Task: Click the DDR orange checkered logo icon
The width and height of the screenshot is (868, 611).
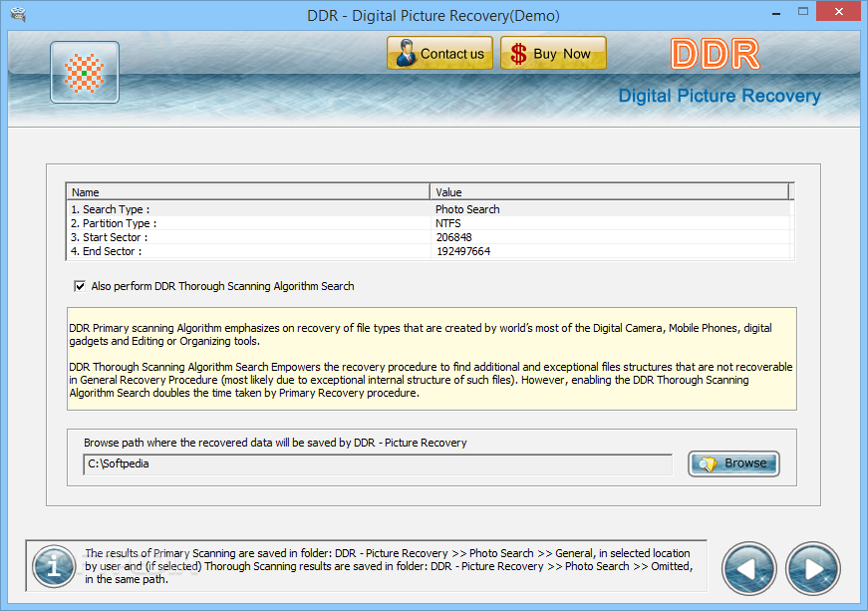Action: 85,73
